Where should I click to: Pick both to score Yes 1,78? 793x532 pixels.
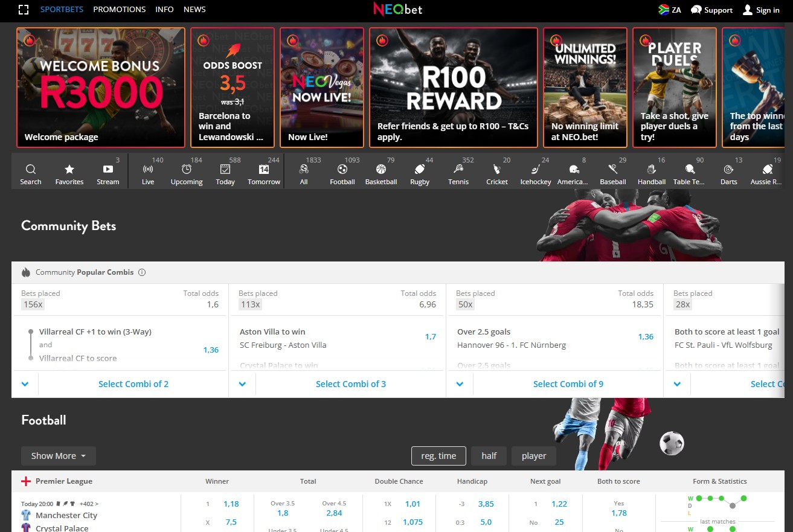[x=619, y=513]
